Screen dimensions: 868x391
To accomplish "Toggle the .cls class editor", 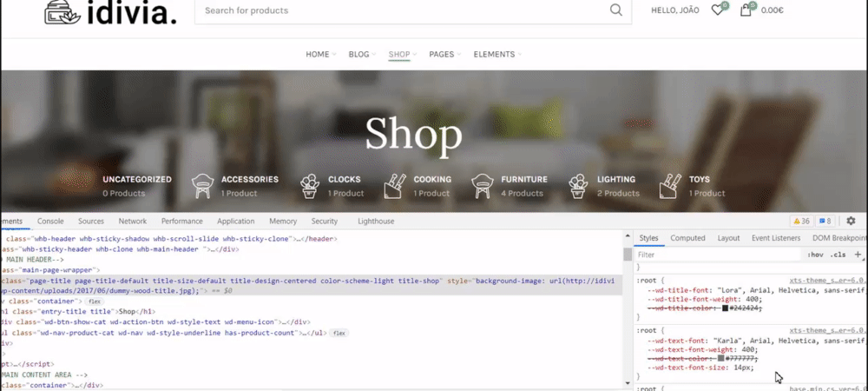I will click(x=838, y=255).
